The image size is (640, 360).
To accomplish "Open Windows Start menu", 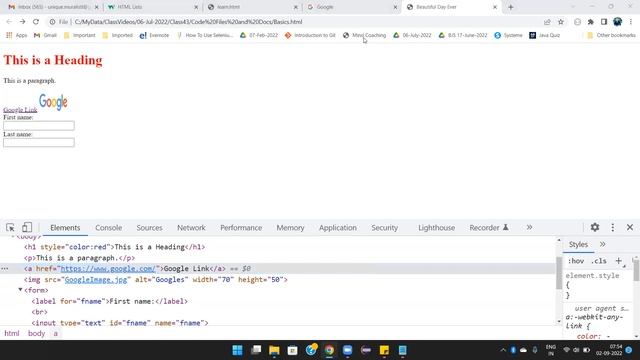I will click(x=237, y=350).
